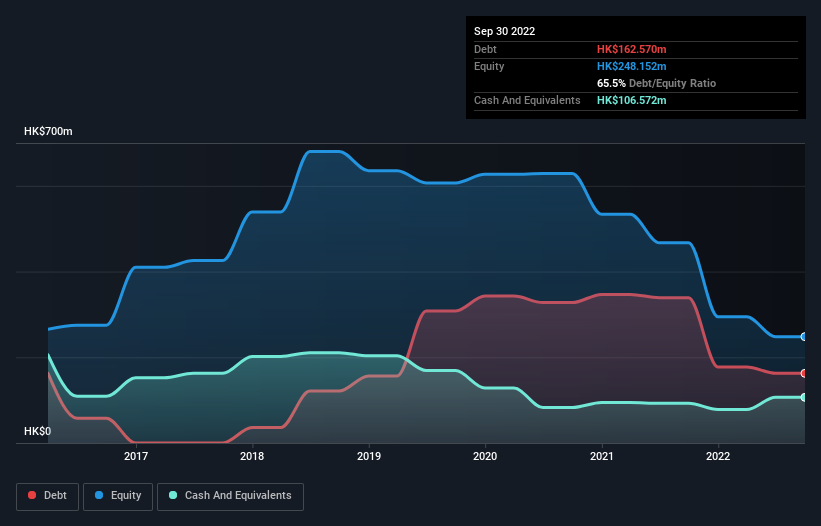The image size is (821, 526).
Task: Select the 2019 x-axis label
Action: pyautogui.click(x=369, y=456)
